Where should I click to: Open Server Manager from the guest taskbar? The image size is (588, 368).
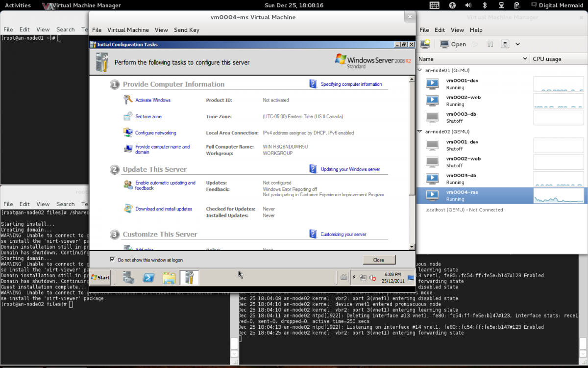[129, 278]
